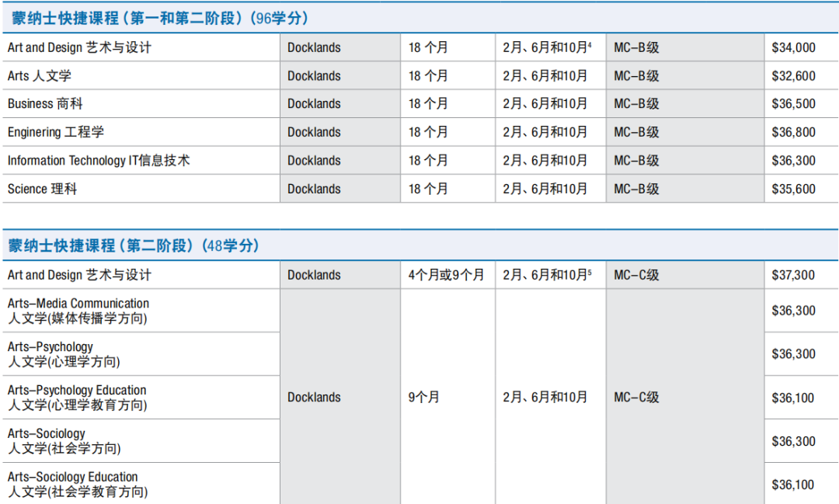Click the $36,300 fee for Arts–Psychology 心理学方向
The height and width of the screenshot is (504, 839).
pos(793,354)
